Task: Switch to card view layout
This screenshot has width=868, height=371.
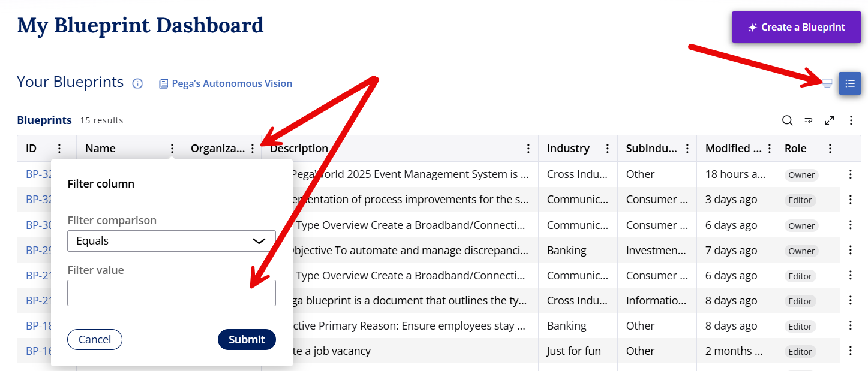Action: [827, 83]
